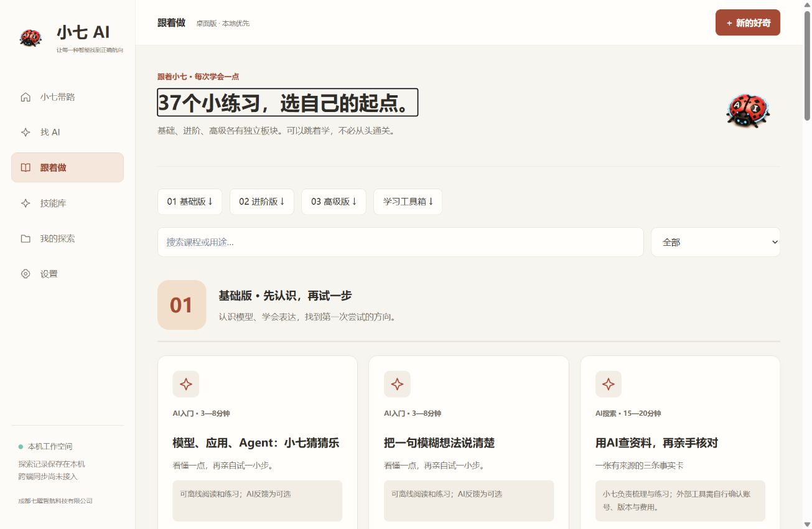Viewport: 812px width, 529px height.
Task: Jump to the 03 高级版 section
Action: [x=334, y=202]
